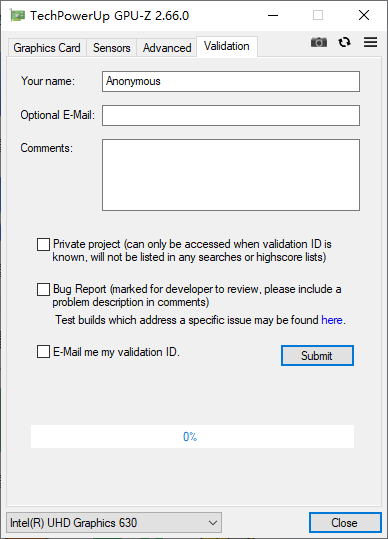Click the refresh arrows icon
Screen dimensions: 388x539
344,42
